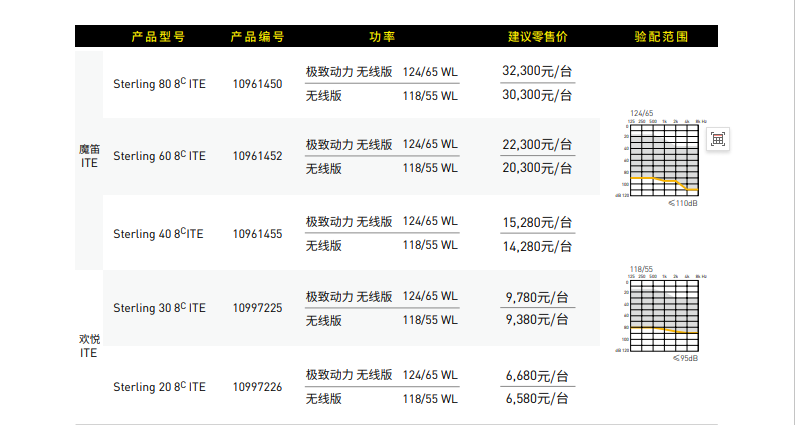Click the ≤95dB label under the chart
This screenshot has height=425, width=795.
pyautogui.click(x=685, y=358)
